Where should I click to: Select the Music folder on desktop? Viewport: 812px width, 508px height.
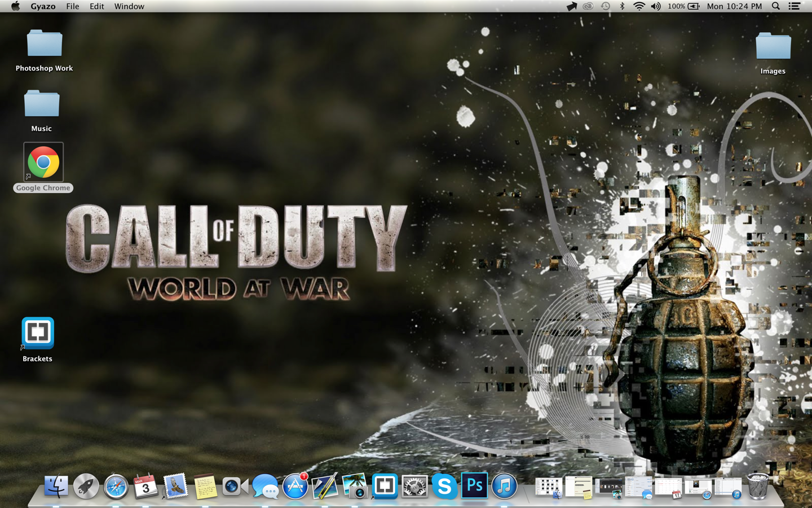click(41, 111)
